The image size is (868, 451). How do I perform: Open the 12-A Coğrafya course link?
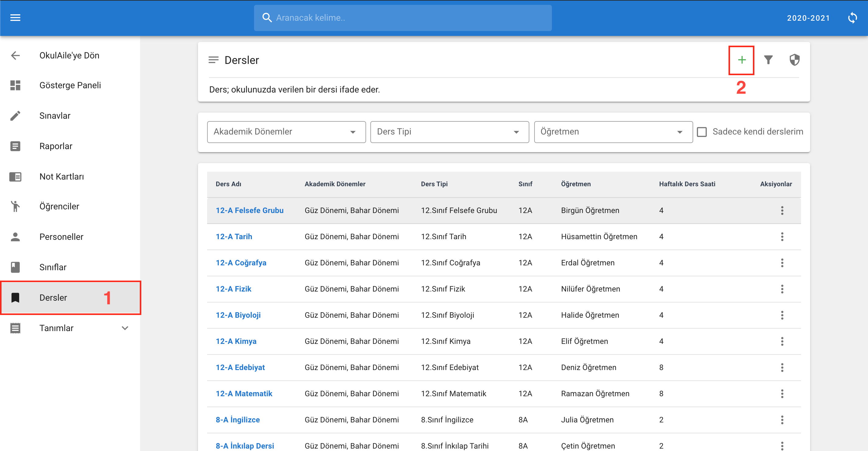[241, 263]
